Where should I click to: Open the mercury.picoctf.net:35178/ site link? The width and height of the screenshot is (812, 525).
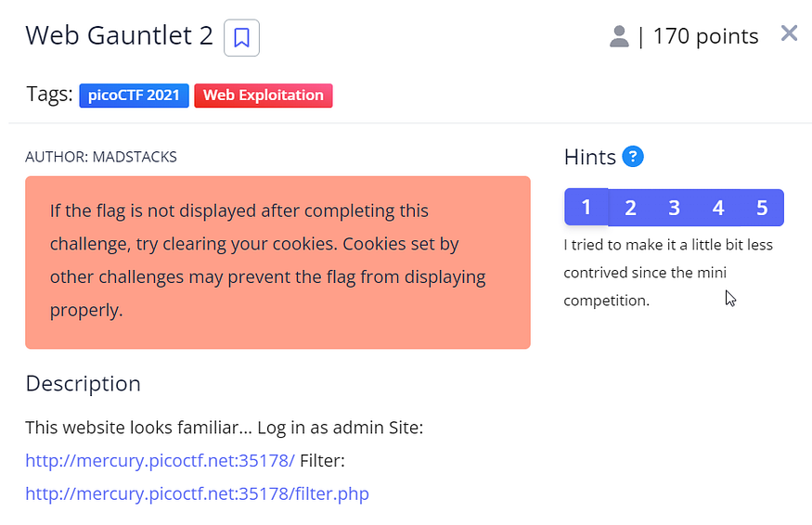160,460
